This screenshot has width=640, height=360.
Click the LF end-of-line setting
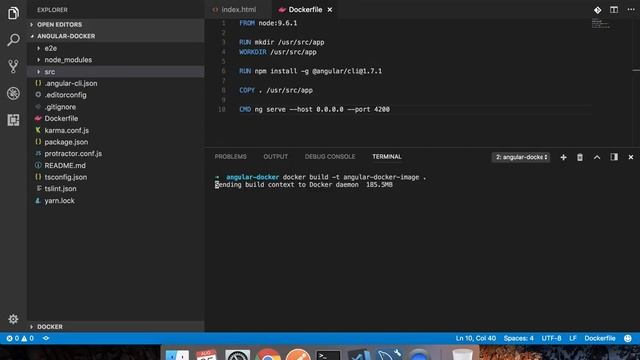pyautogui.click(x=573, y=338)
